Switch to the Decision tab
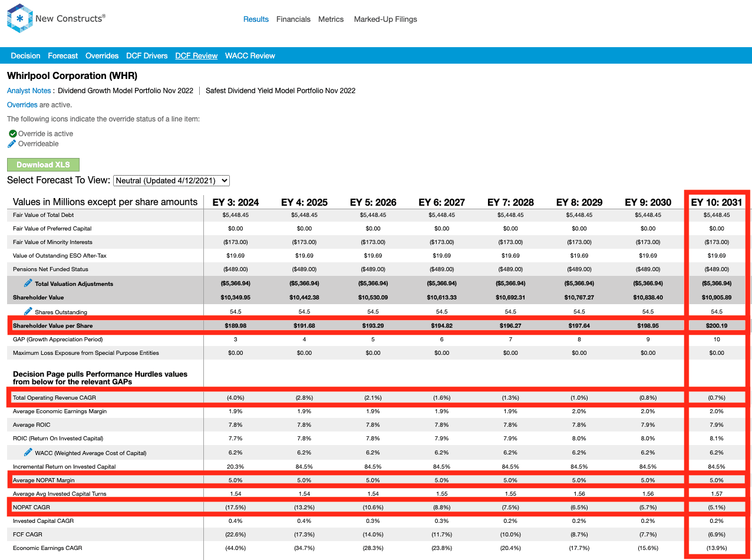 [x=25, y=56]
